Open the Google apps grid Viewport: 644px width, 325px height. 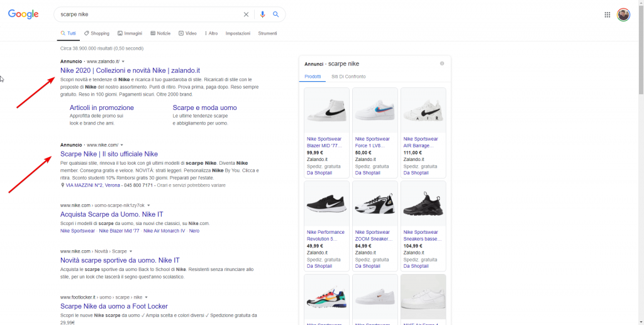coord(608,14)
